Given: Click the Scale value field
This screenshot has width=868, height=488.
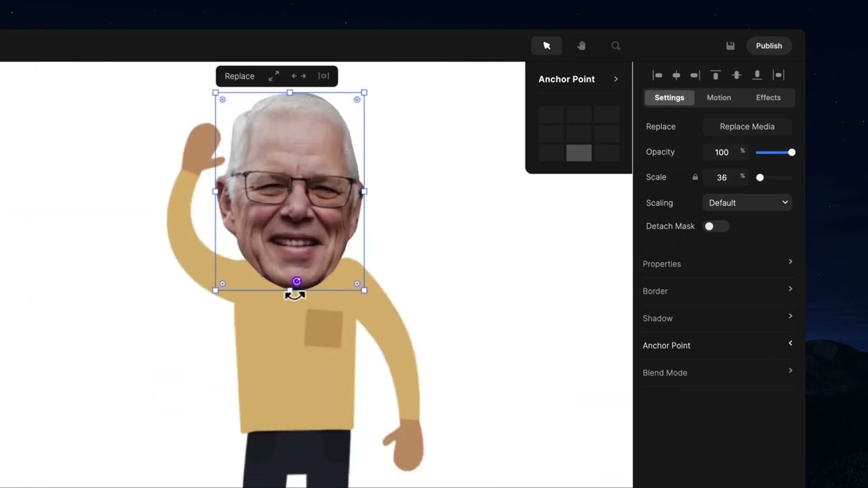Looking at the screenshot, I should coord(722,177).
